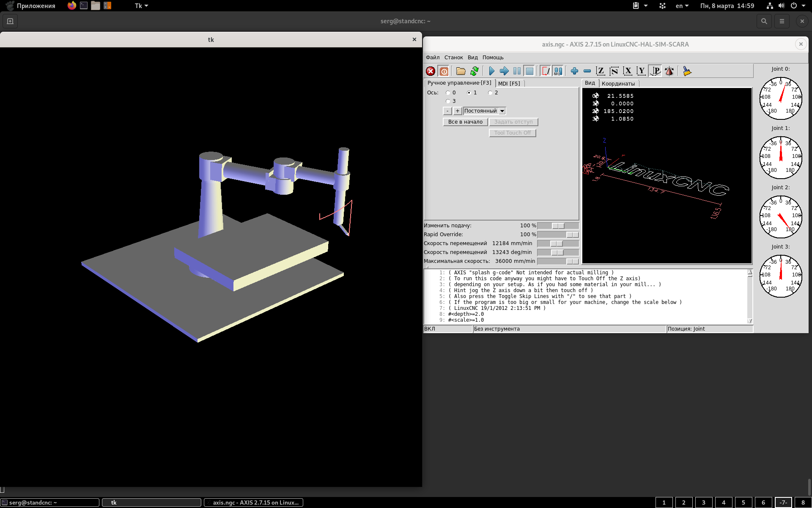Clear live plot with the broom icon
Image resolution: width=812 pixels, height=508 pixels.
pos(687,71)
